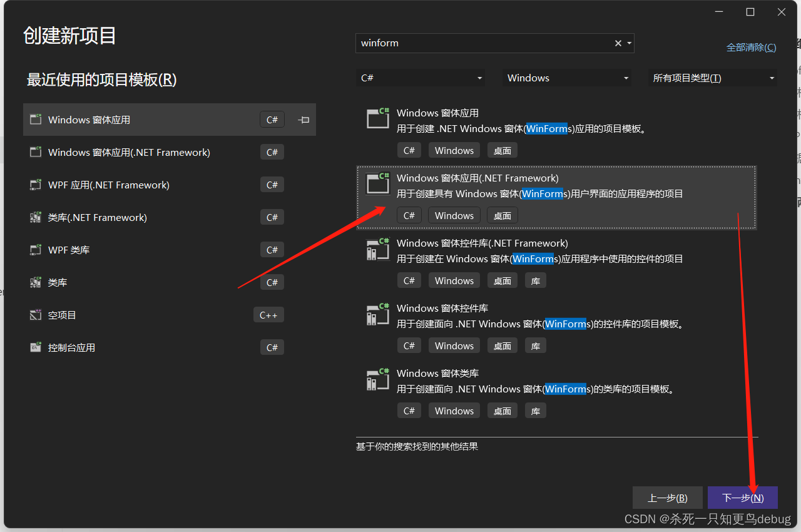Click the 类库(.NET Framework) template icon
The width and height of the screenshot is (801, 532).
point(36,217)
